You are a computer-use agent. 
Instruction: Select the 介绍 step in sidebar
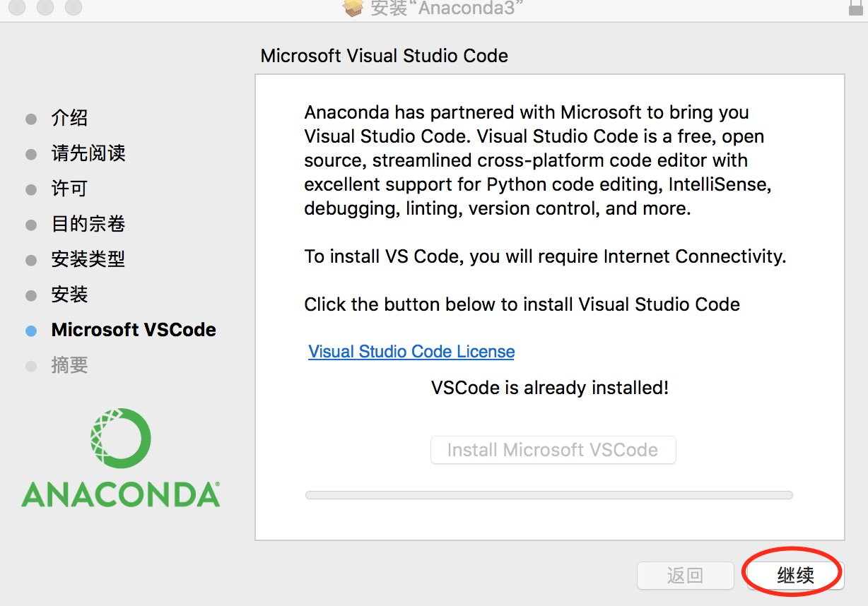[x=69, y=118]
